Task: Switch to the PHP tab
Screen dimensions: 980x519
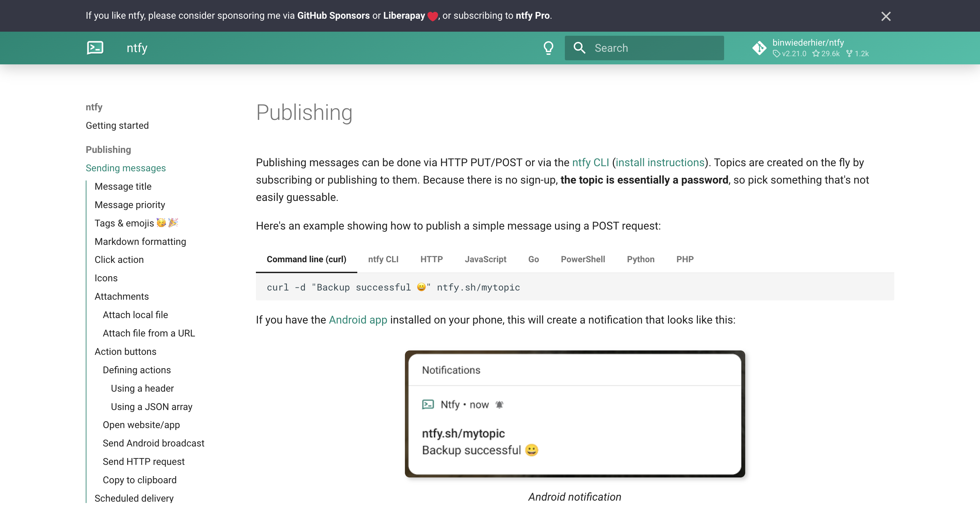Action: (x=685, y=259)
